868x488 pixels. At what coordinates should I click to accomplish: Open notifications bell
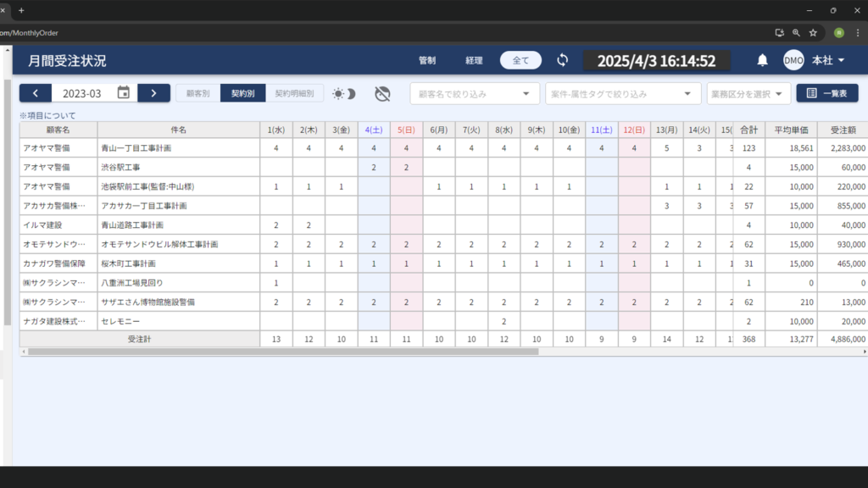[x=762, y=60]
